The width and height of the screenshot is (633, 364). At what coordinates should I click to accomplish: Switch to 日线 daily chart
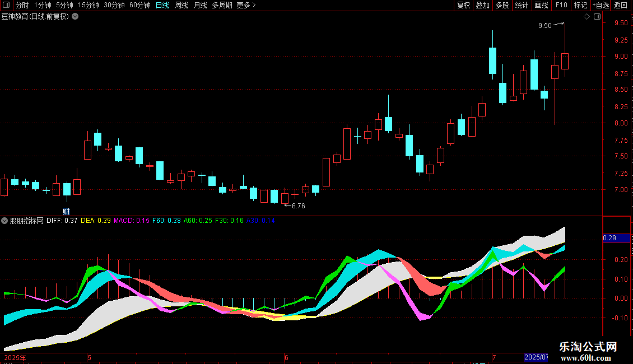162,5
